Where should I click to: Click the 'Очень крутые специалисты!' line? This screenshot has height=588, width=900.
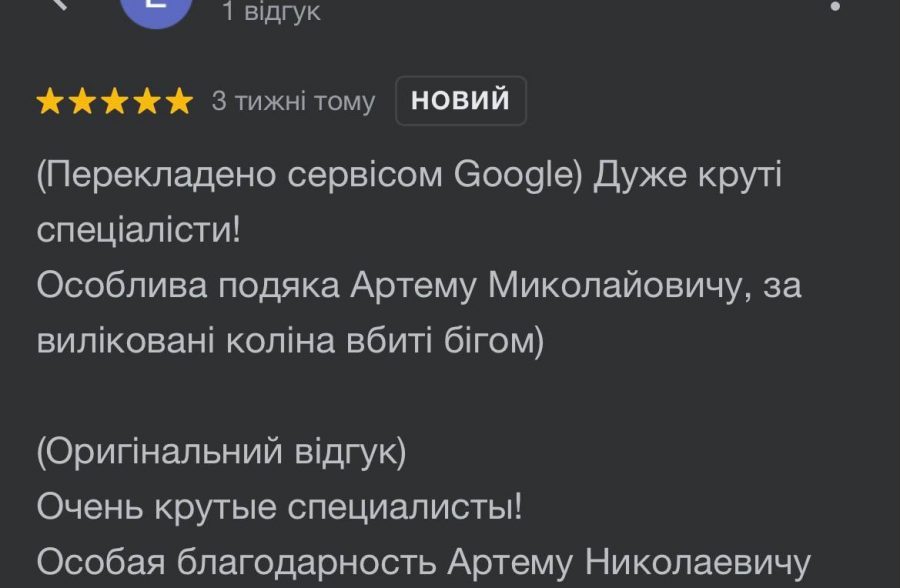click(x=279, y=507)
